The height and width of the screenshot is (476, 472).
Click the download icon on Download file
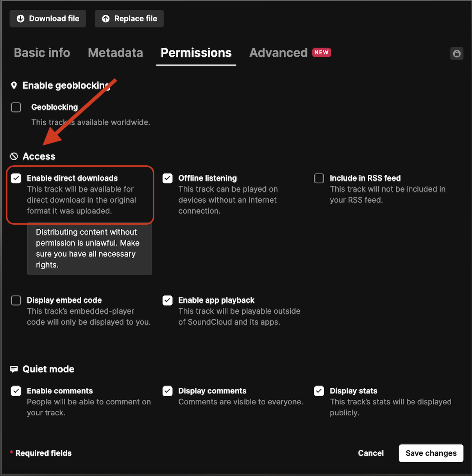(x=20, y=18)
